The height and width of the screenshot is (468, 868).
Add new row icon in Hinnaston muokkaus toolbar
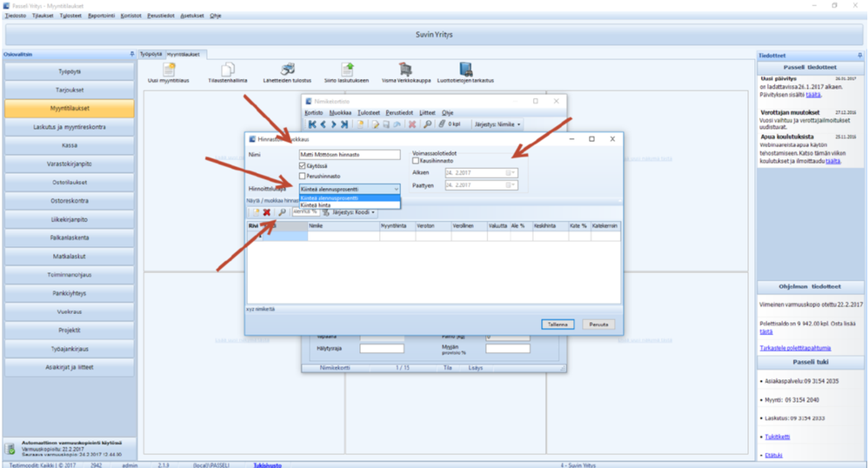[x=256, y=212]
